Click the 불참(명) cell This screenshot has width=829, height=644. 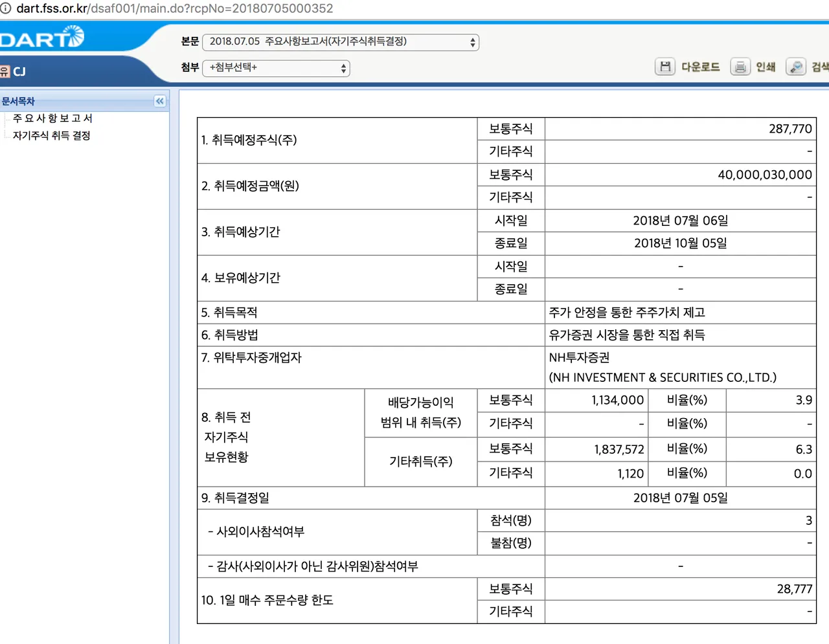pos(511,543)
